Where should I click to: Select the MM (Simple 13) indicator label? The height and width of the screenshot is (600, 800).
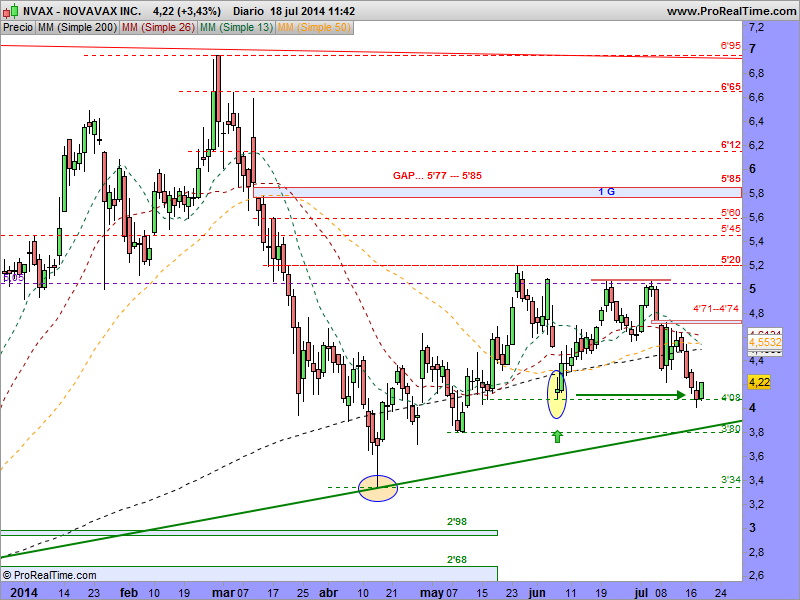pyautogui.click(x=236, y=28)
